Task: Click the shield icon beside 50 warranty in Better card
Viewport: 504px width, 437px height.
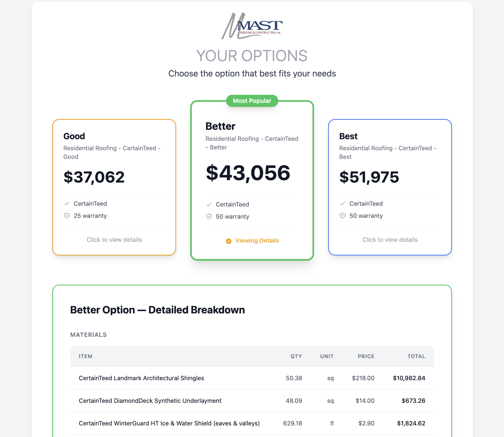Action: click(x=209, y=216)
